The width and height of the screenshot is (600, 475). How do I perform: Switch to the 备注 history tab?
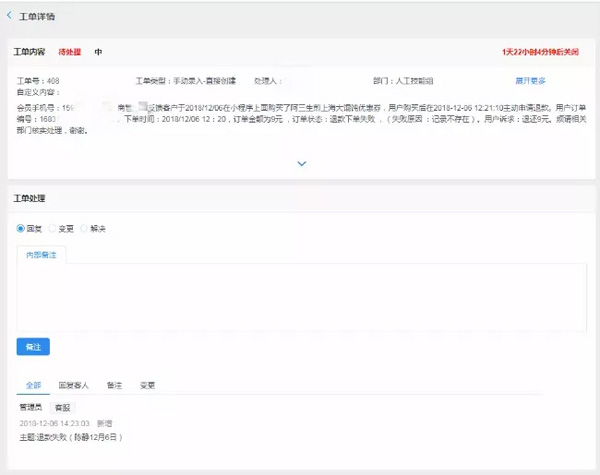114,384
